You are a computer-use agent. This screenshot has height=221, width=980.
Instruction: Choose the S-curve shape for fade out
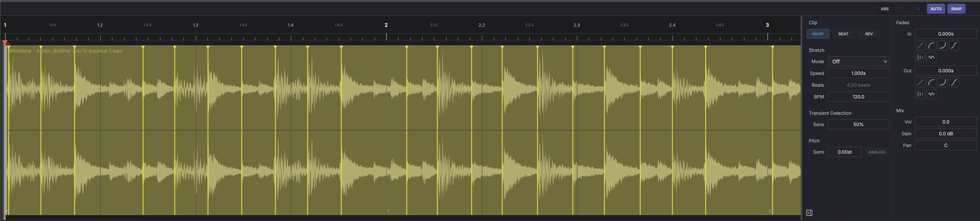954,83
